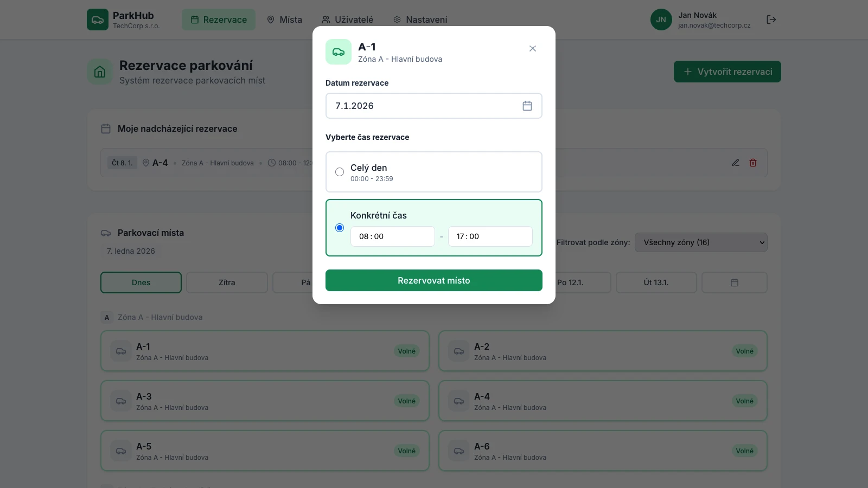Select the Konkrétní čas radio option
The height and width of the screenshot is (488, 868).
click(340, 228)
